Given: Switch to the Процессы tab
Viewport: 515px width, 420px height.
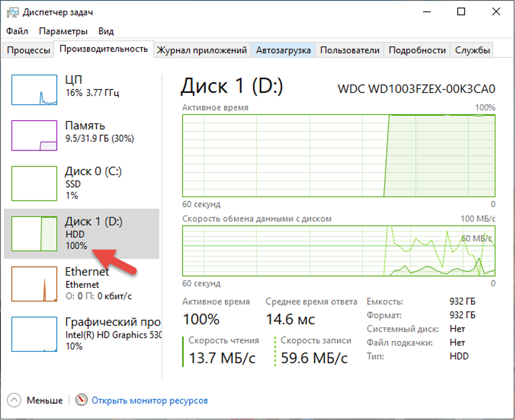Looking at the screenshot, I should 28,49.
